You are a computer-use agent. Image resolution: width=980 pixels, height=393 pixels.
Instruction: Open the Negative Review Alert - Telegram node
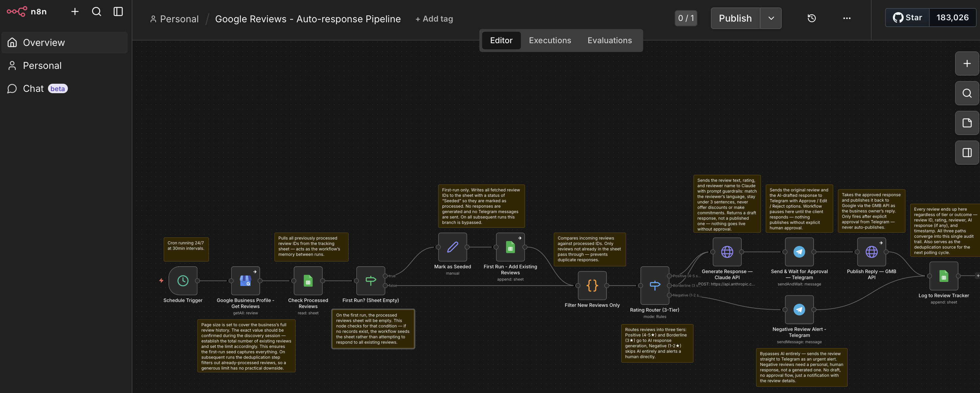pos(799,309)
